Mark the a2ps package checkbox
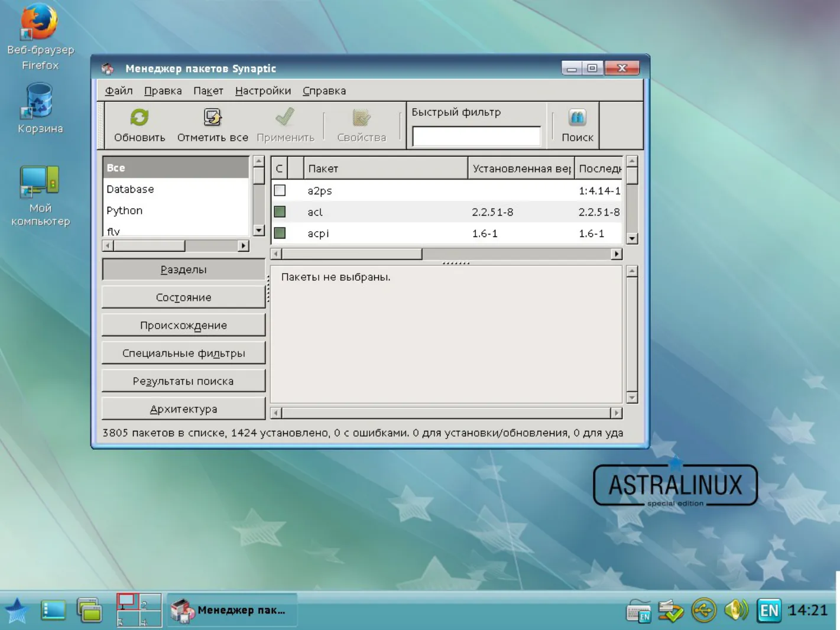This screenshot has height=630, width=840. [x=280, y=190]
